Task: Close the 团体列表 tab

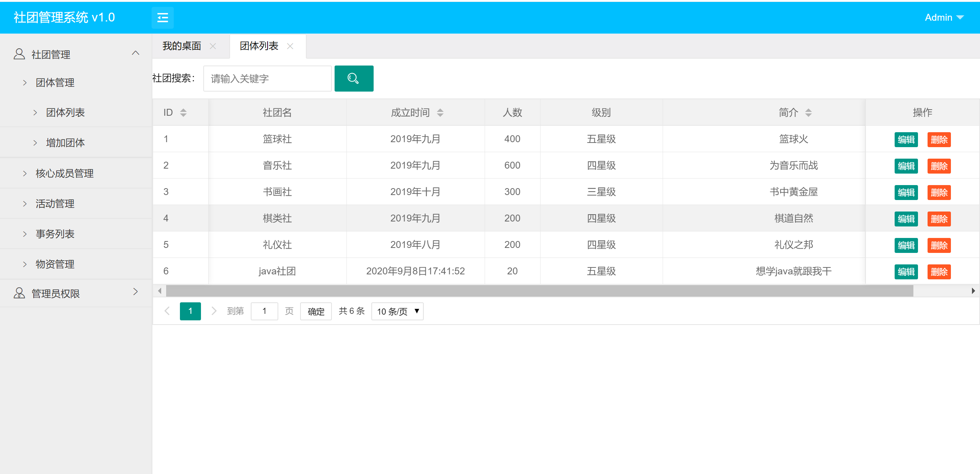Action: (290, 46)
